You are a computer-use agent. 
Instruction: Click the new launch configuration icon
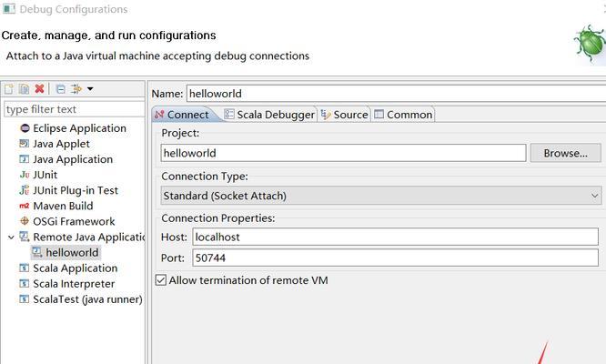point(8,89)
